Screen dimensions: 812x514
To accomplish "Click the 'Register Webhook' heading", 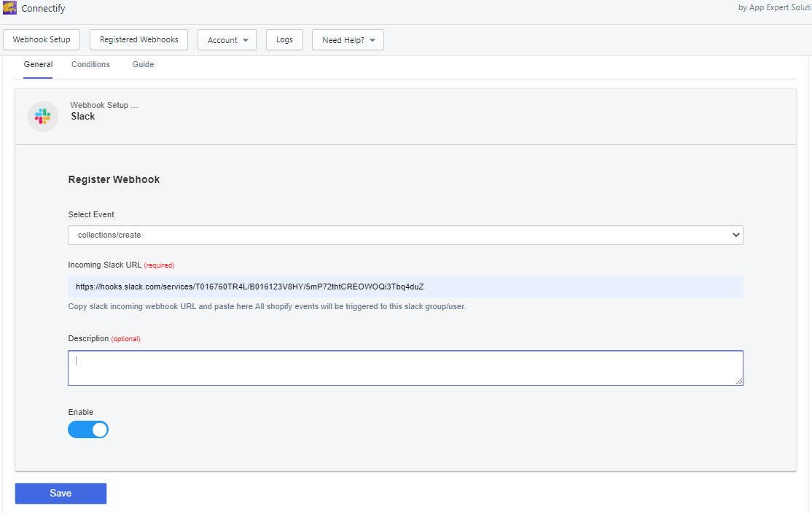I will pos(114,180).
